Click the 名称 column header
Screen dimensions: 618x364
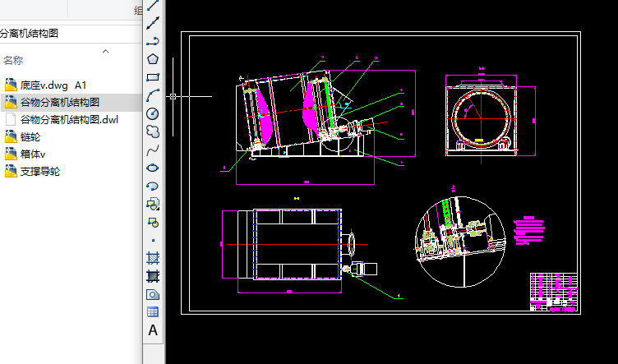click(x=13, y=60)
